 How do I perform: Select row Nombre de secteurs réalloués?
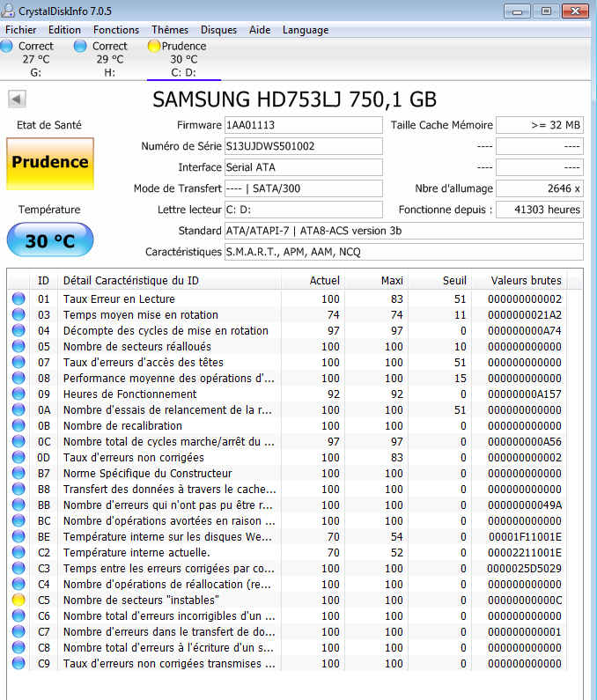pyautogui.click(x=287, y=346)
